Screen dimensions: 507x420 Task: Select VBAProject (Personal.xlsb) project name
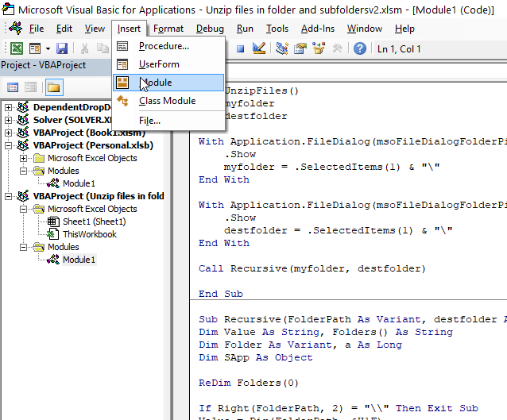click(93, 145)
